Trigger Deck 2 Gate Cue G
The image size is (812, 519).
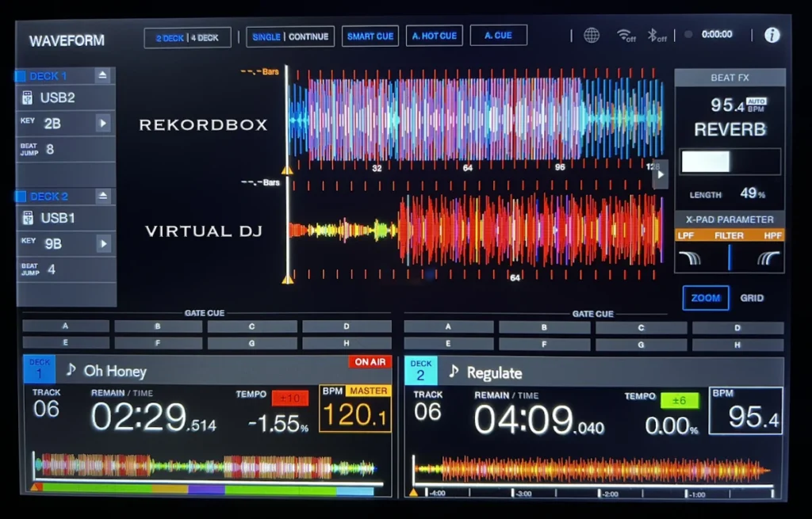pyautogui.click(x=641, y=344)
